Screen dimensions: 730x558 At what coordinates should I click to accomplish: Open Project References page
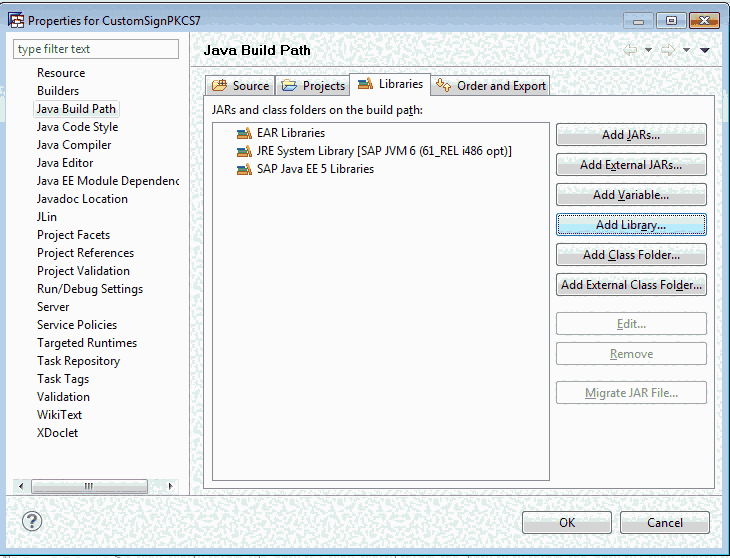pos(86,253)
